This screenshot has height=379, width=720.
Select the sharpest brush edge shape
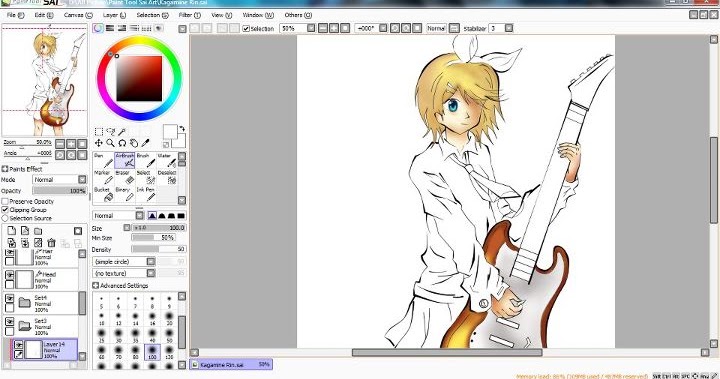[181, 215]
